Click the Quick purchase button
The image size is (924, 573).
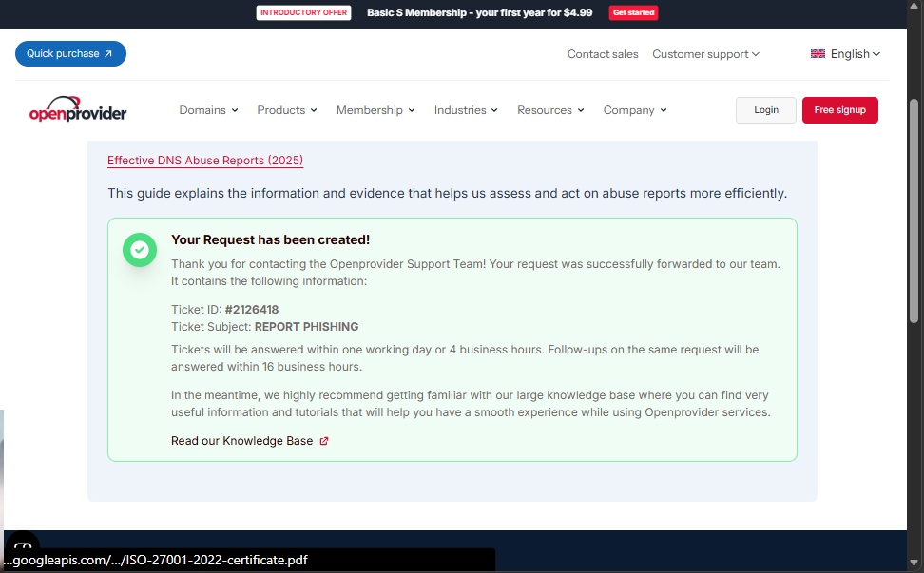[x=70, y=53]
